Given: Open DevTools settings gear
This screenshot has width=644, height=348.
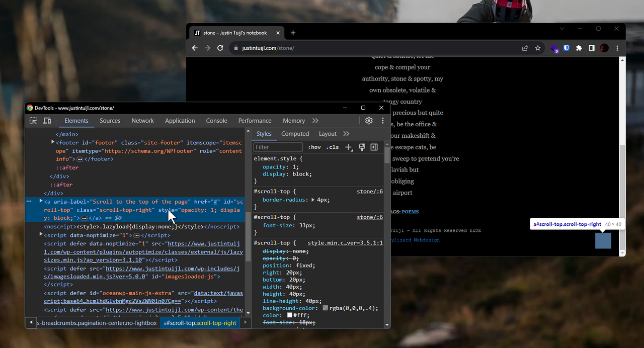Looking at the screenshot, I should (x=369, y=121).
